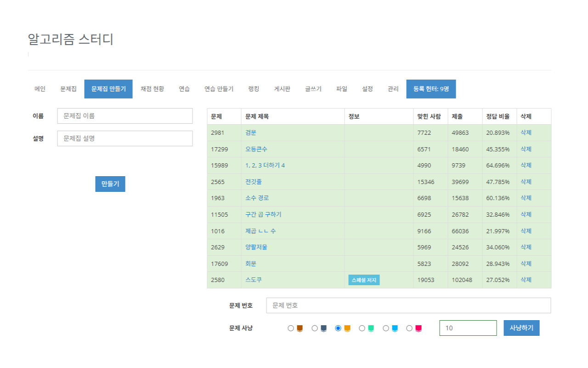Image resolution: width=588 pixels, height=368 pixels.
Task: Open the 관리 tab
Action: (393, 89)
